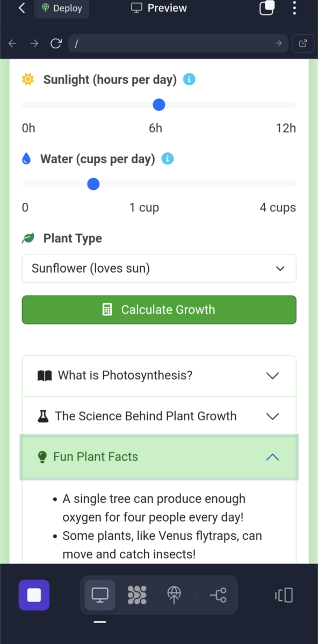The image size is (318, 644).
Task: Open the three-dot overflow menu
Action: [294, 8]
